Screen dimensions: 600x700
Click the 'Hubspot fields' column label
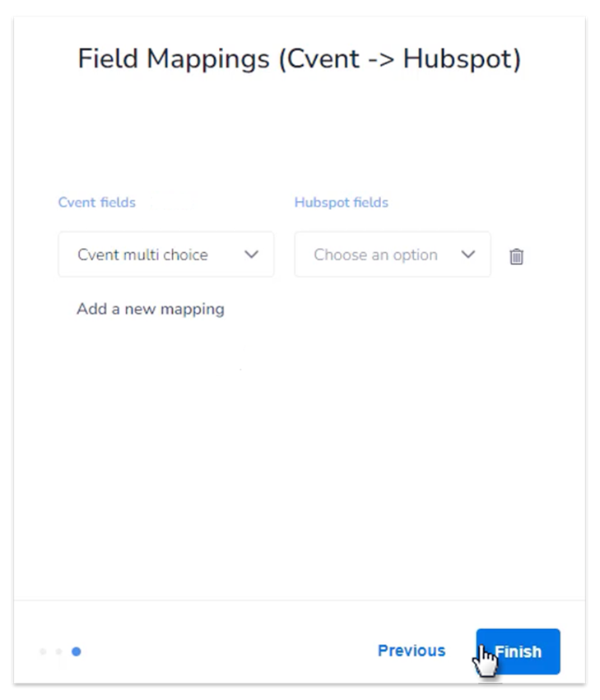click(x=341, y=203)
